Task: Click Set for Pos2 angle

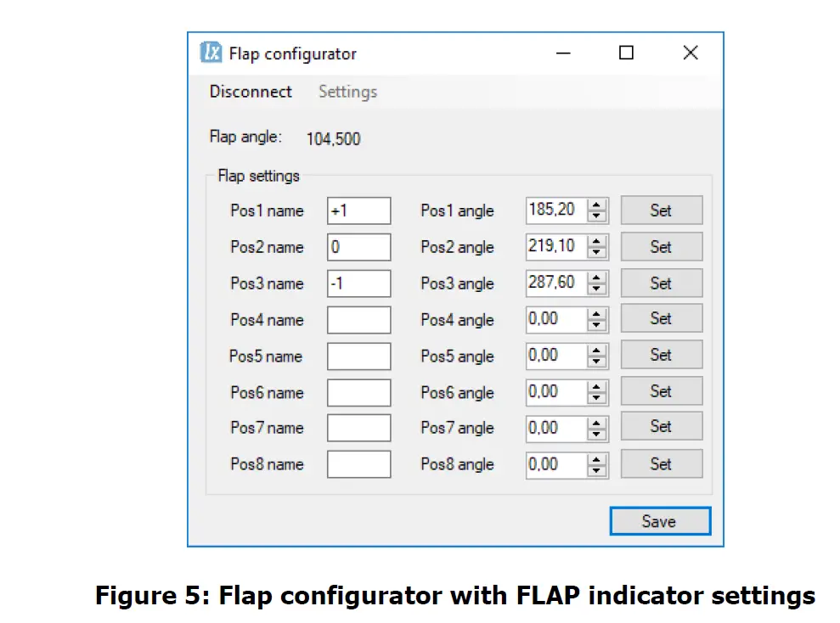Action: tap(661, 246)
